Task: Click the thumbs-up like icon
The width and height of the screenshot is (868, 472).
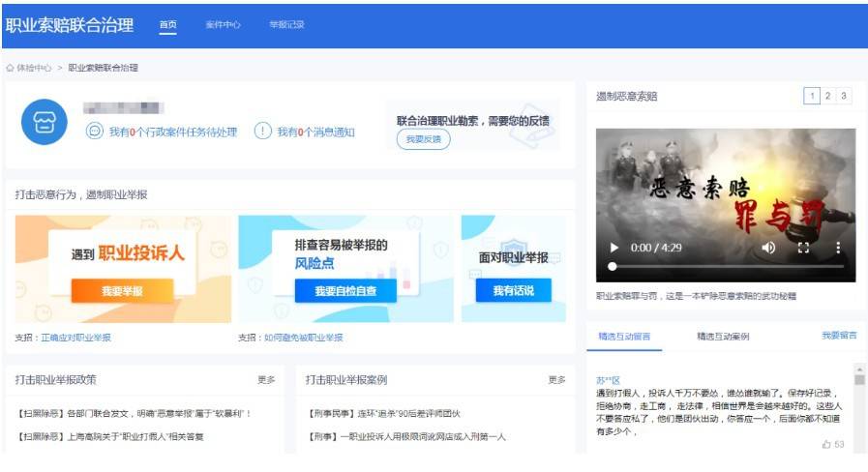Action: pyautogui.click(x=826, y=444)
